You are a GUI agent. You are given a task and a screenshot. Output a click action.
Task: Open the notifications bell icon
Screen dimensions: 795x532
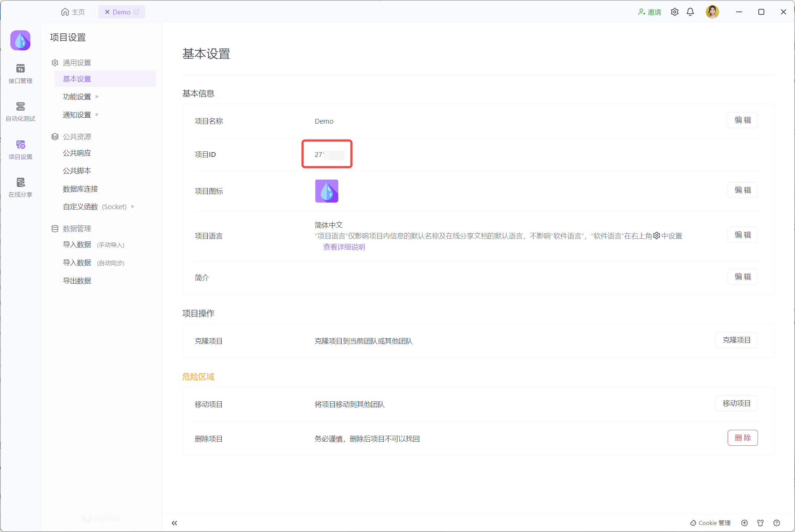(690, 12)
